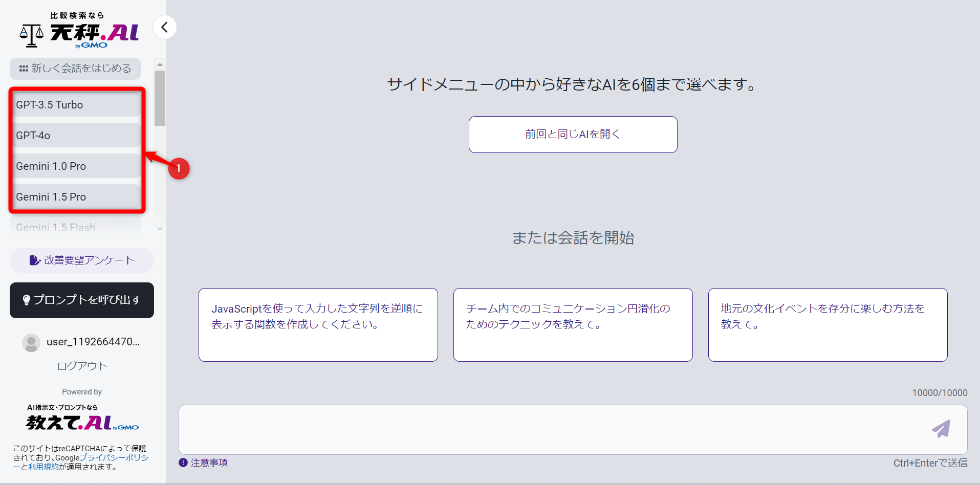Collapse the sidebar with the chevron button
The image size is (980, 485).
[x=165, y=27]
